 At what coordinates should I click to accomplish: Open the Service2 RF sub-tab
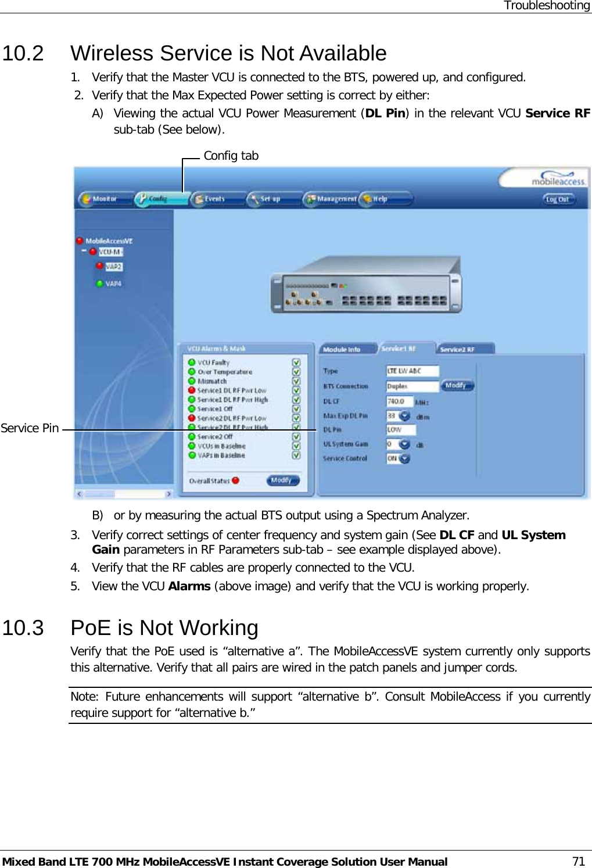pos(465,349)
